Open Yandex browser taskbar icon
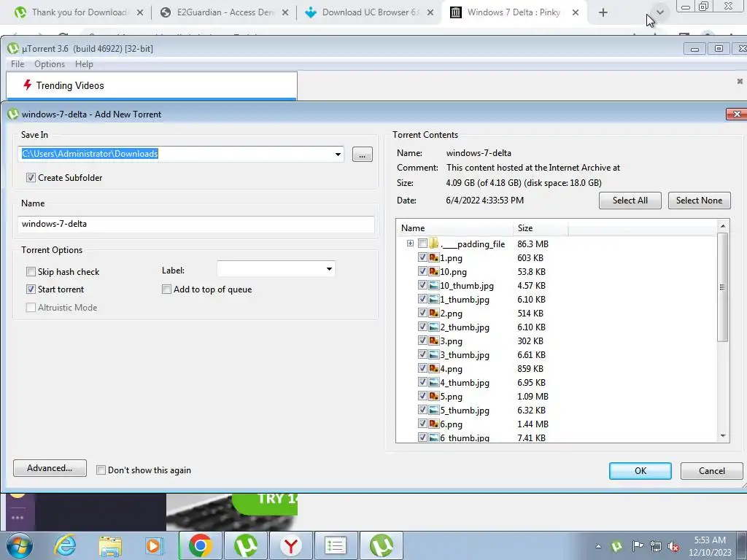Viewport: 747px width, 560px height. pos(291,545)
